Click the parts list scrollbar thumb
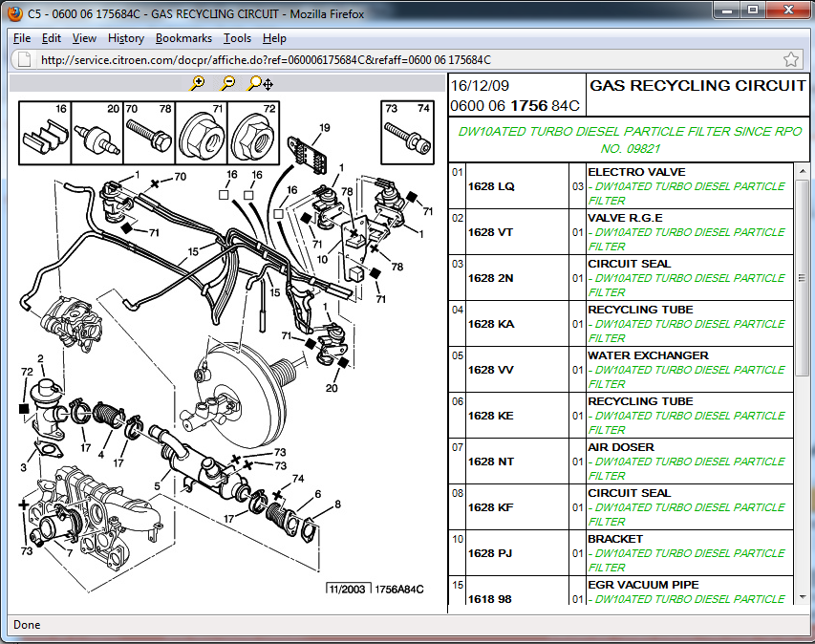The height and width of the screenshot is (644, 815). [802, 277]
